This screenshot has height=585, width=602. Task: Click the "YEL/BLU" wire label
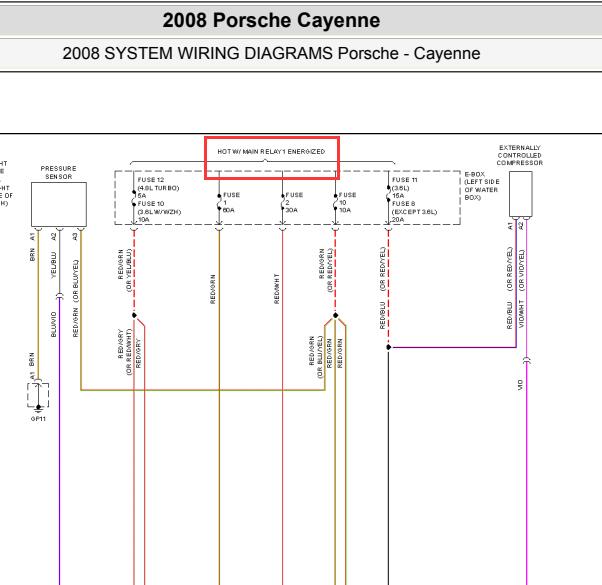53,265
